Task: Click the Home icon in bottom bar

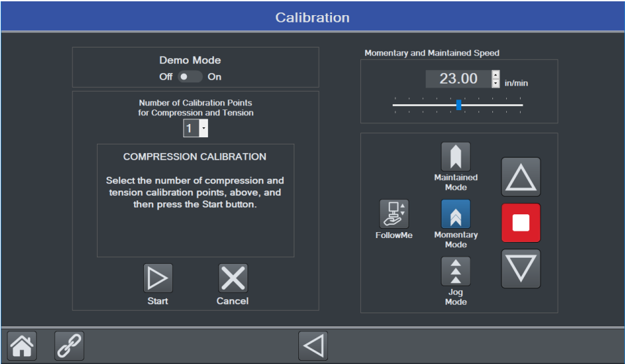Action: click(x=22, y=346)
